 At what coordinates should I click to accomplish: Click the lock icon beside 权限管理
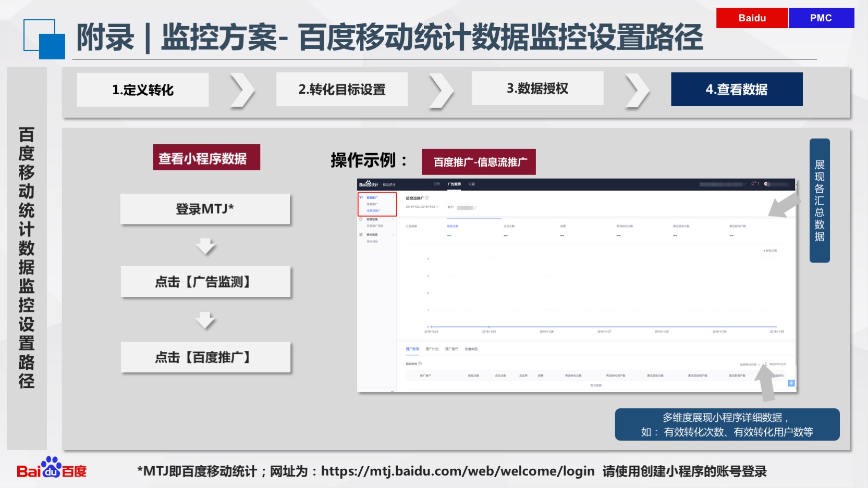pyautogui.click(x=361, y=219)
